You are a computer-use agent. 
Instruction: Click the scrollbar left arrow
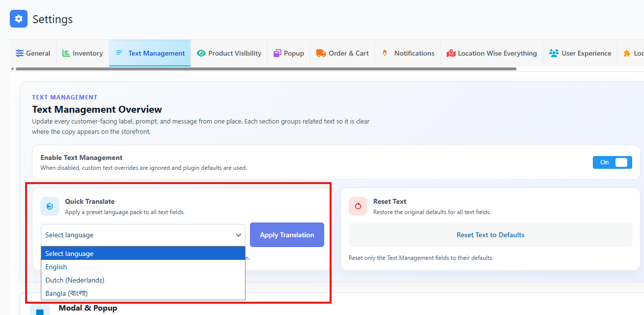pos(12,69)
